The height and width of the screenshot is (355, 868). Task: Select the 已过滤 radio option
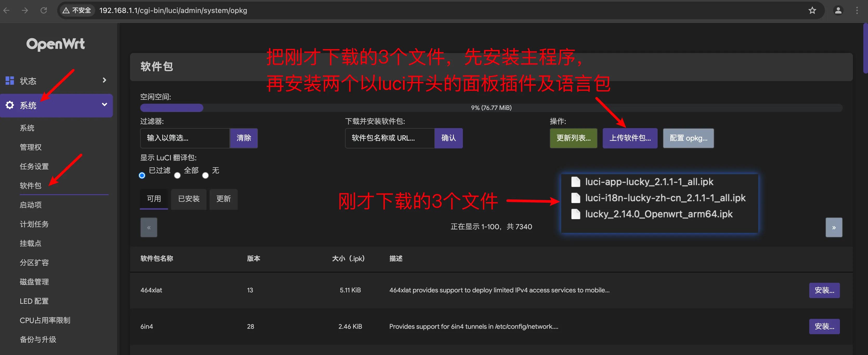pyautogui.click(x=142, y=175)
